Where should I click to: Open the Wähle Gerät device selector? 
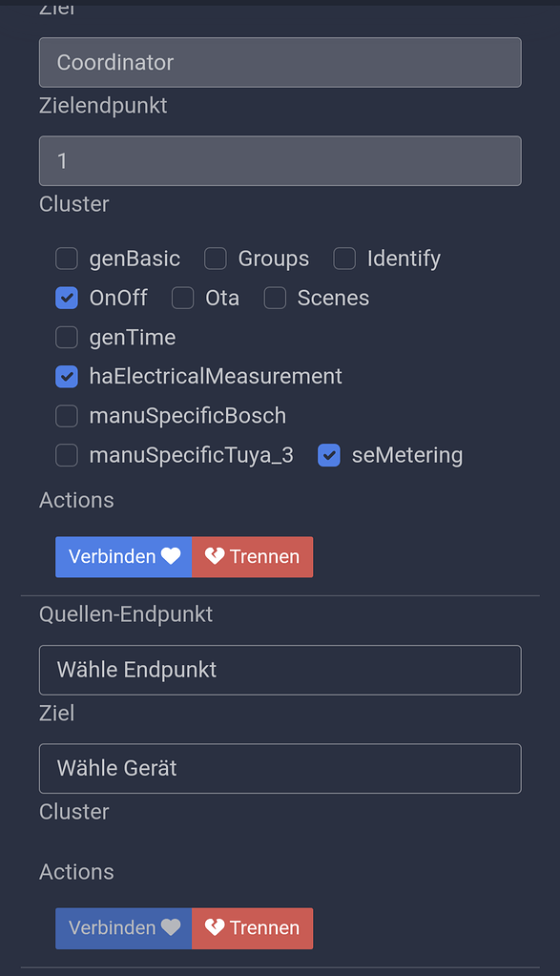pos(280,768)
